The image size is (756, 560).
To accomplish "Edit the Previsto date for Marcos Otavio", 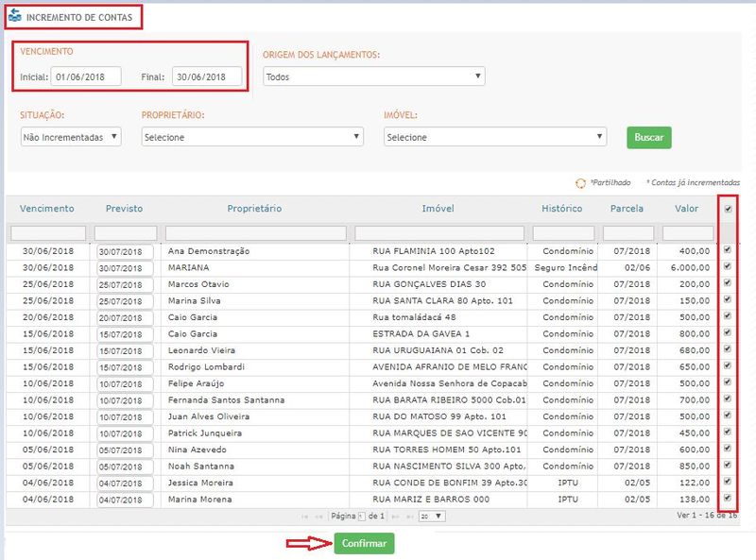I will [x=125, y=284].
